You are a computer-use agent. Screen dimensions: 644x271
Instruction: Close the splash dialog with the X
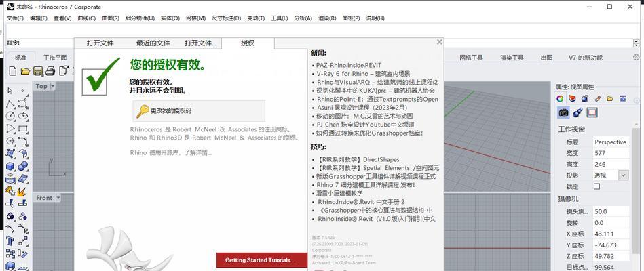(x=440, y=42)
